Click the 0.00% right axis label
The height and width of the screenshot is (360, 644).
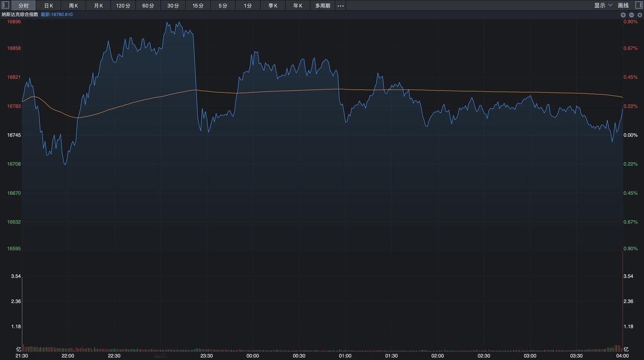click(x=630, y=135)
